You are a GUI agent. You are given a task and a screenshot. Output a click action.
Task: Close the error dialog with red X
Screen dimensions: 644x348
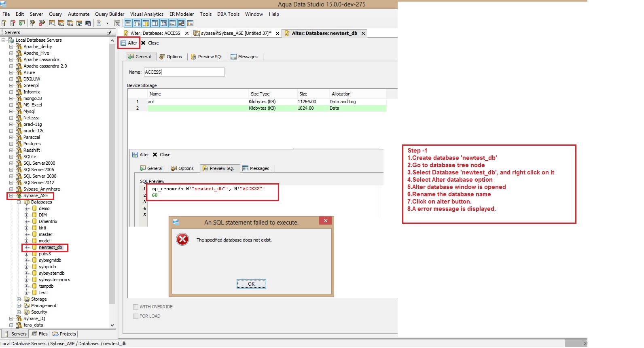pyautogui.click(x=326, y=221)
